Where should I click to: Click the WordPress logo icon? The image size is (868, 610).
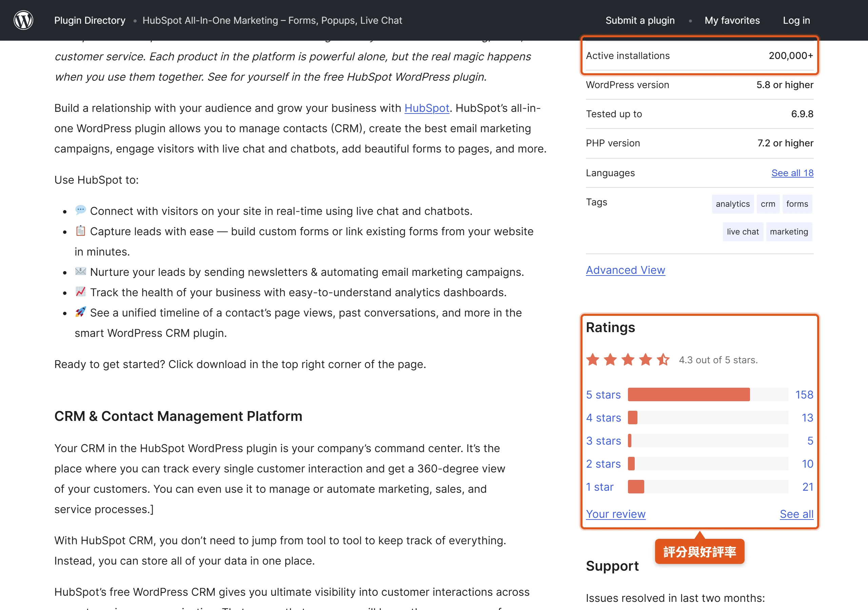23,20
